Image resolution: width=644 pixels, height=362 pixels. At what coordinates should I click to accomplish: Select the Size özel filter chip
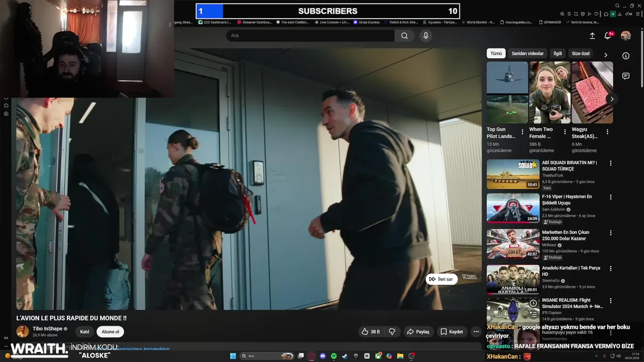click(x=581, y=53)
